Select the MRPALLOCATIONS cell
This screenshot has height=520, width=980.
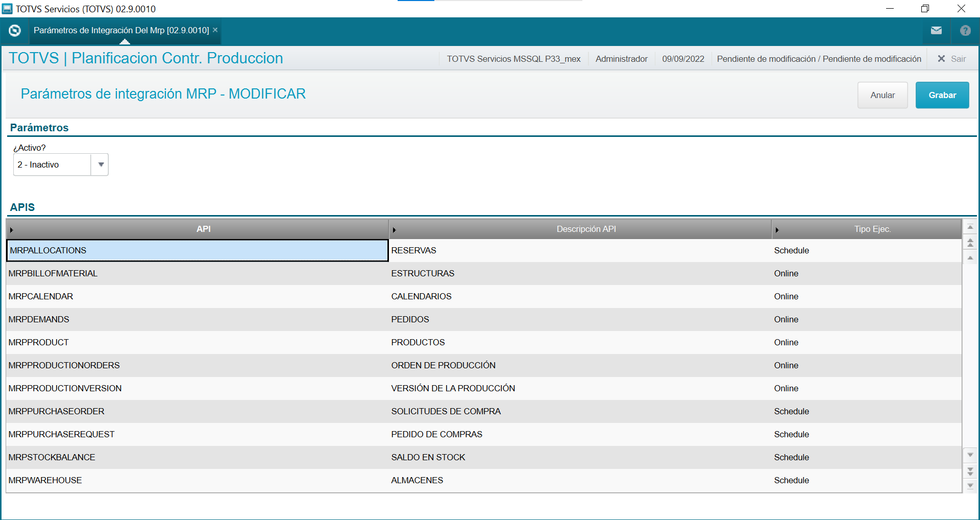(198, 250)
